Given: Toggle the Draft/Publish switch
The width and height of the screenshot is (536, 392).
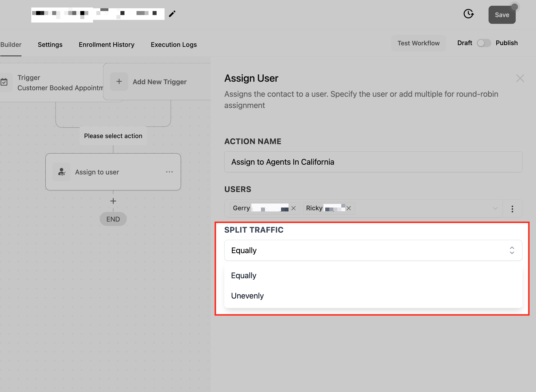Looking at the screenshot, I should tap(484, 43).
